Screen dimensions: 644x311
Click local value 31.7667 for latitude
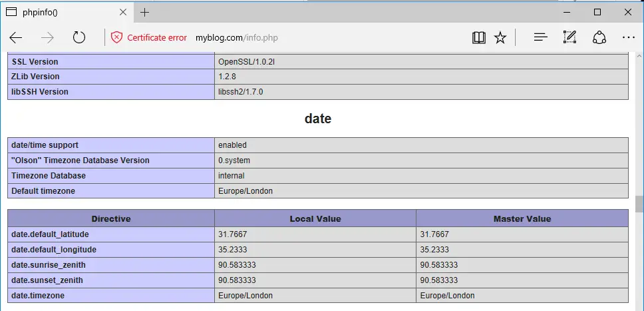232,234
